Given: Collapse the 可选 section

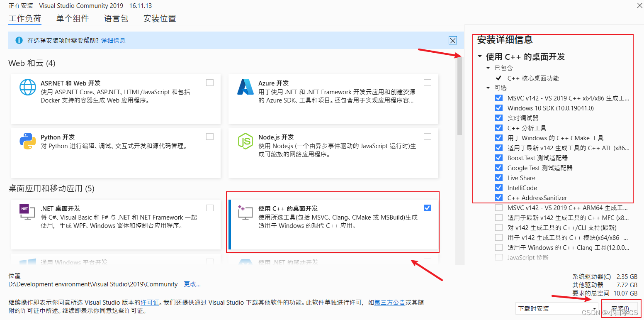Looking at the screenshot, I should (489, 88).
